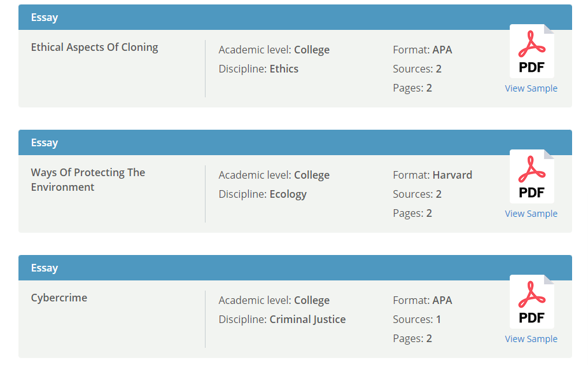
Task: Click Sources: 1 in the Cybercrime card
Action: point(417,319)
